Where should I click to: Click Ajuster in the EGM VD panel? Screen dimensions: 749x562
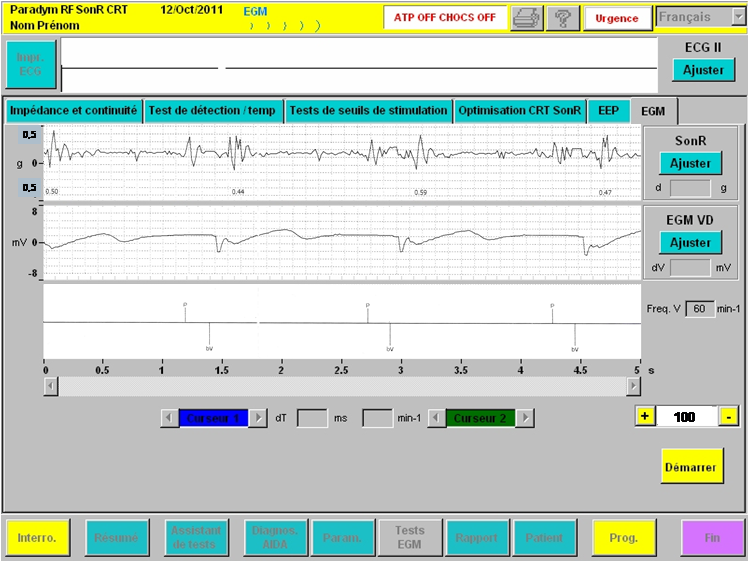tap(690, 243)
